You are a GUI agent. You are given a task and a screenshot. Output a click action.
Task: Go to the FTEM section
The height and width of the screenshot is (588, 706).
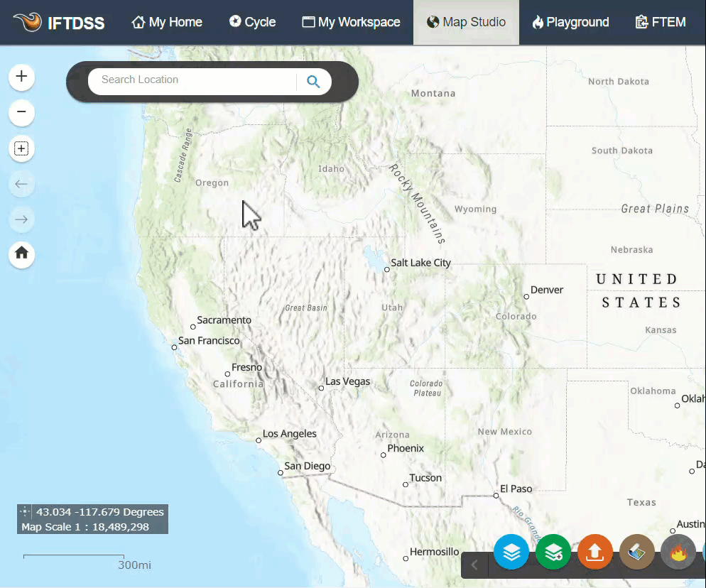click(x=661, y=22)
